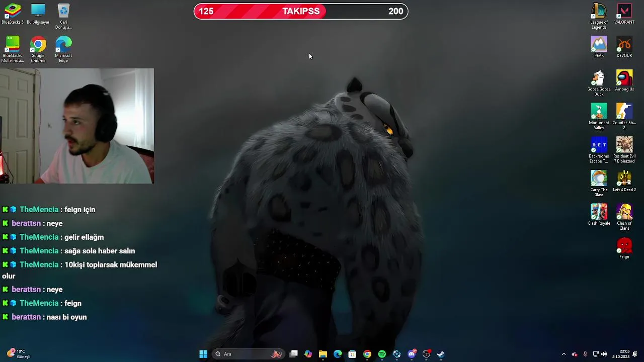Click chat message "10kişi toplarsak mükemmel"
This screenshot has width=644, height=362.
(x=111, y=265)
